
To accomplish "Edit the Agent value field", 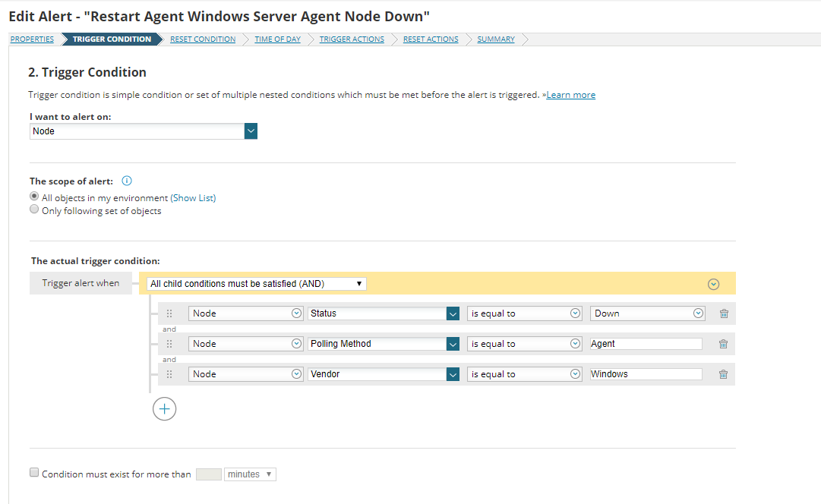I will click(x=646, y=344).
